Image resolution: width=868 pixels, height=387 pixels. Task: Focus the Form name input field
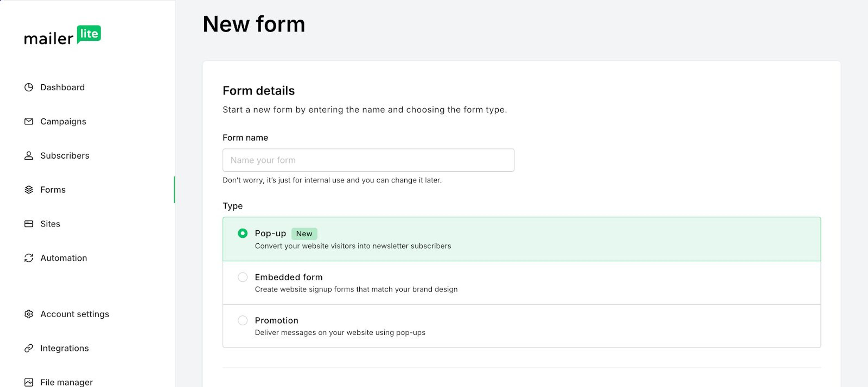pos(368,160)
